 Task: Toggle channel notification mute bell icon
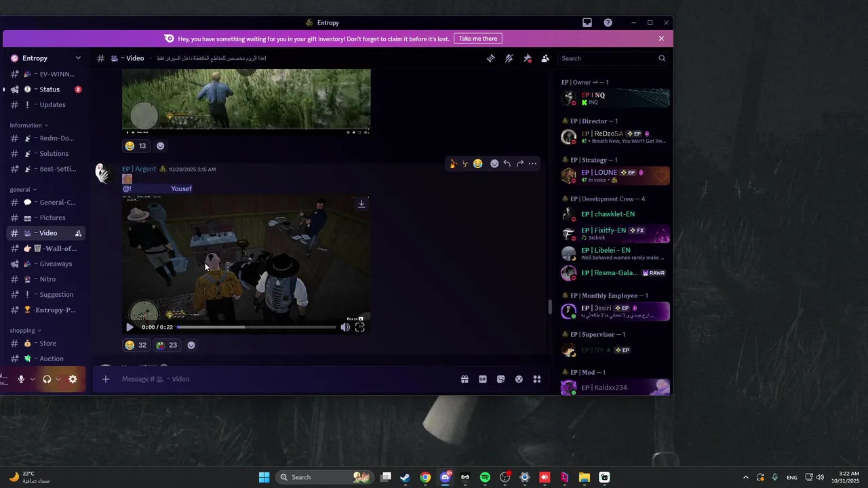point(509,58)
